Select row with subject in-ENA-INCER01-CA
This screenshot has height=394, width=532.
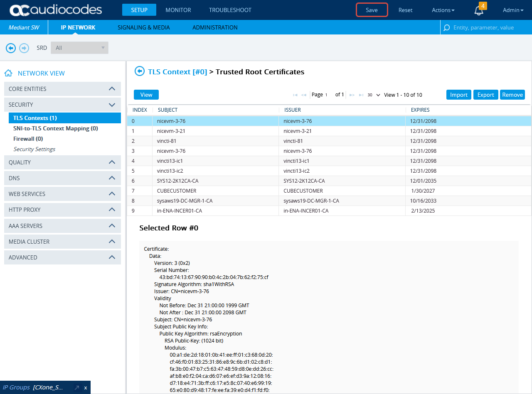(x=329, y=210)
